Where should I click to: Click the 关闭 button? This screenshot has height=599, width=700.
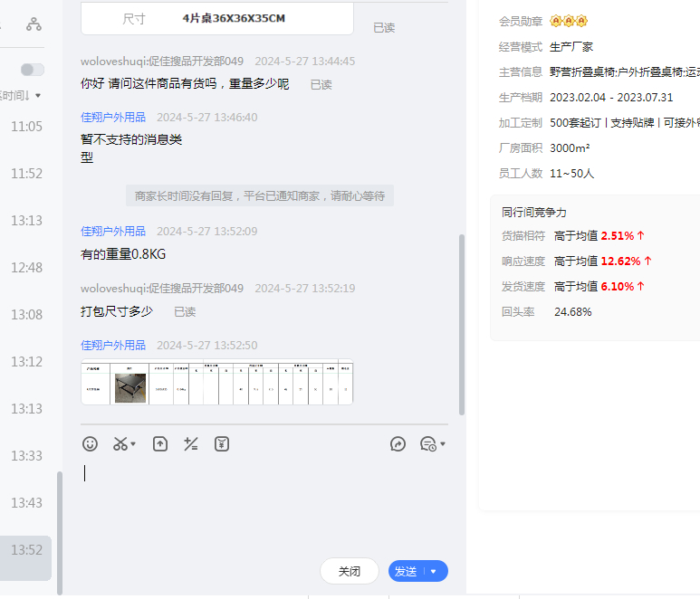(349, 572)
